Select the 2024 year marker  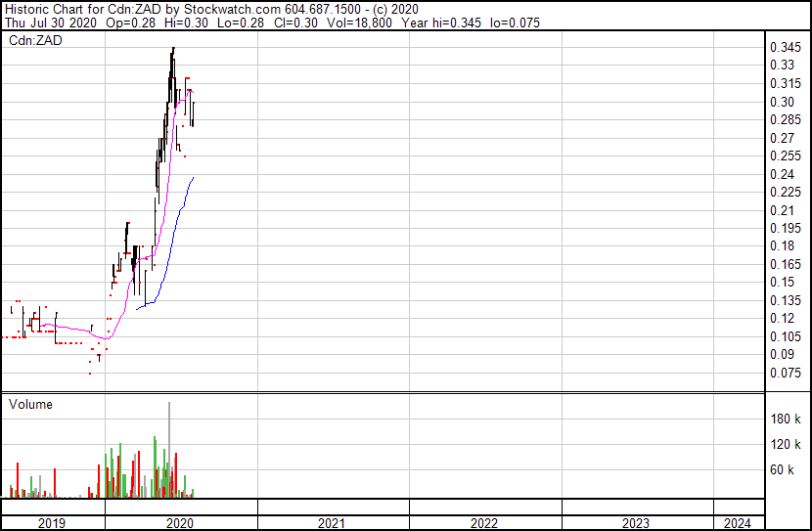click(x=739, y=523)
